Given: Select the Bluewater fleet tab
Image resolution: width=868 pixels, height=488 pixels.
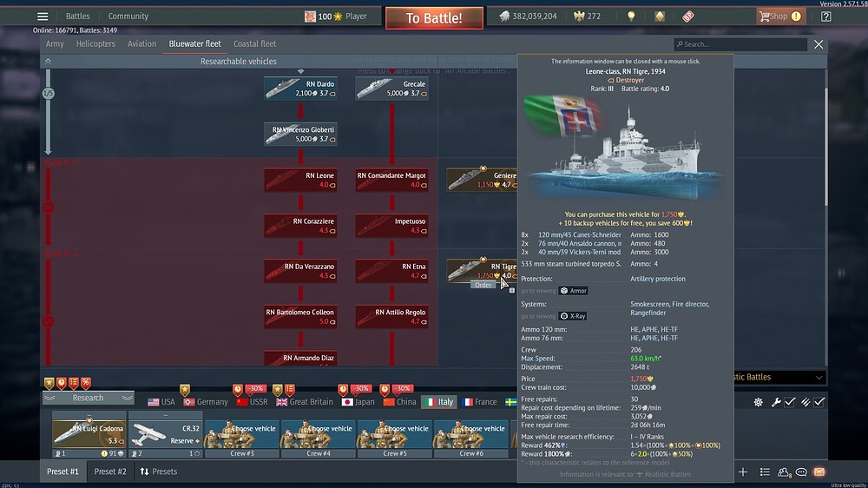Looking at the screenshot, I should 194,43.
